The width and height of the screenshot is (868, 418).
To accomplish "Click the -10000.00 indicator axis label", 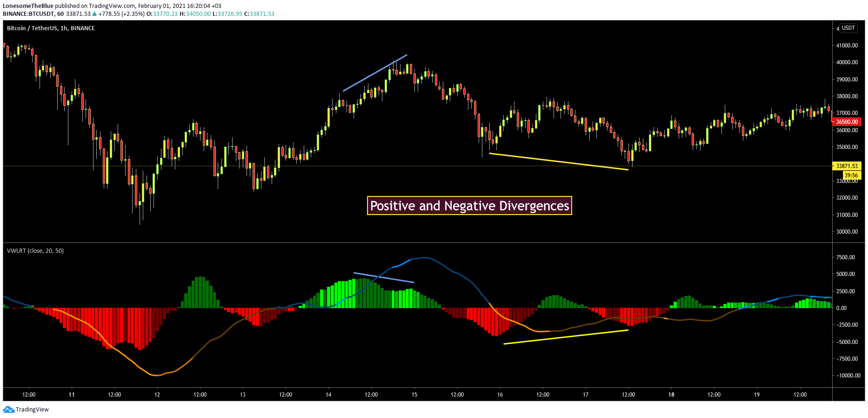I will point(848,376).
